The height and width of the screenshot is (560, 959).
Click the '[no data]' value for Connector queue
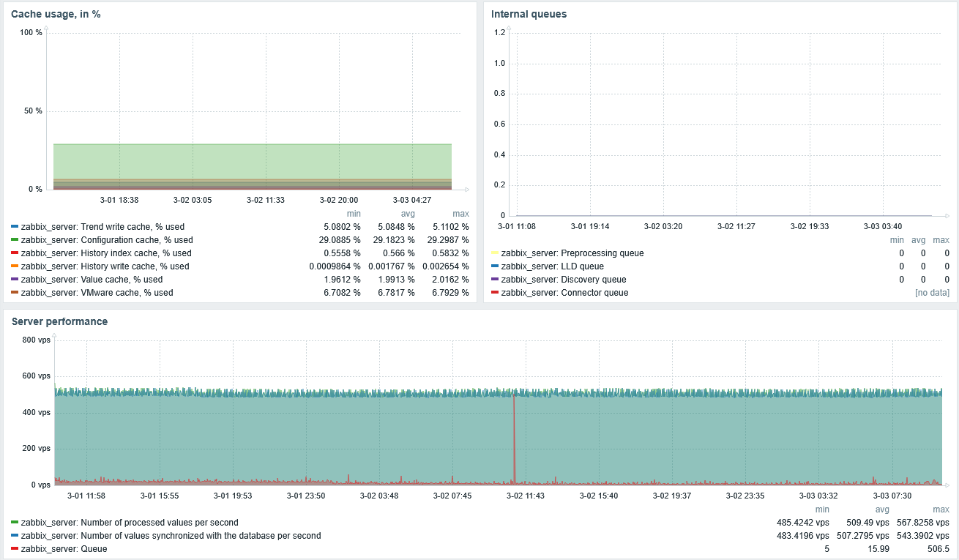[x=932, y=293]
